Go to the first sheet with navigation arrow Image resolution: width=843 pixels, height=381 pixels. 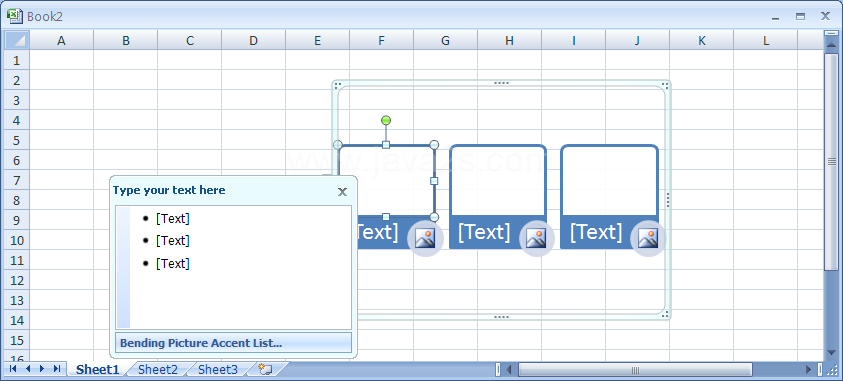13,369
